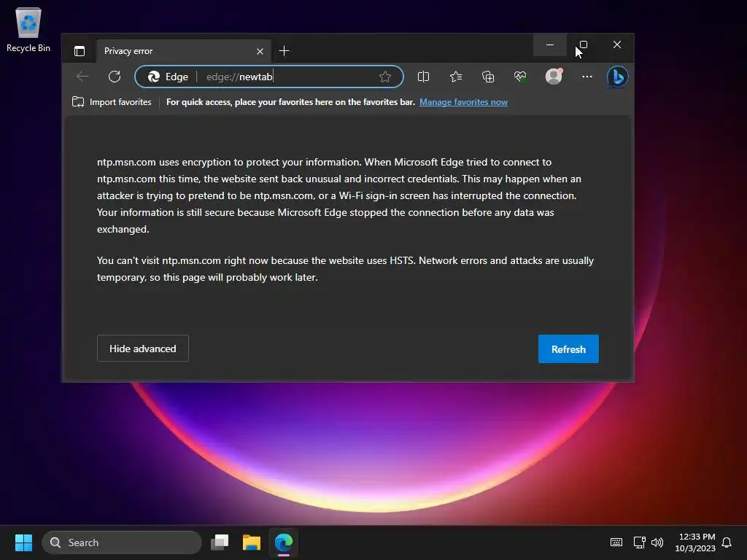This screenshot has width=747, height=560.
Task: Open Settings and more ellipsis menu
Action: tap(587, 77)
